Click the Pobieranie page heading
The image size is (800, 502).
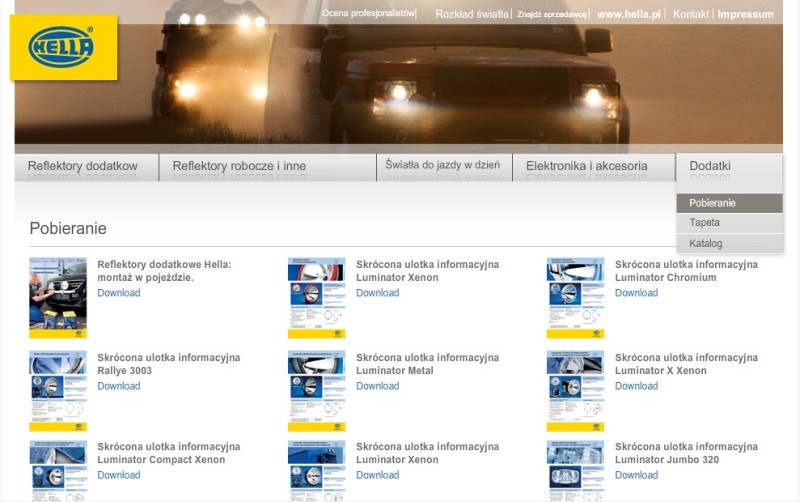(68, 228)
